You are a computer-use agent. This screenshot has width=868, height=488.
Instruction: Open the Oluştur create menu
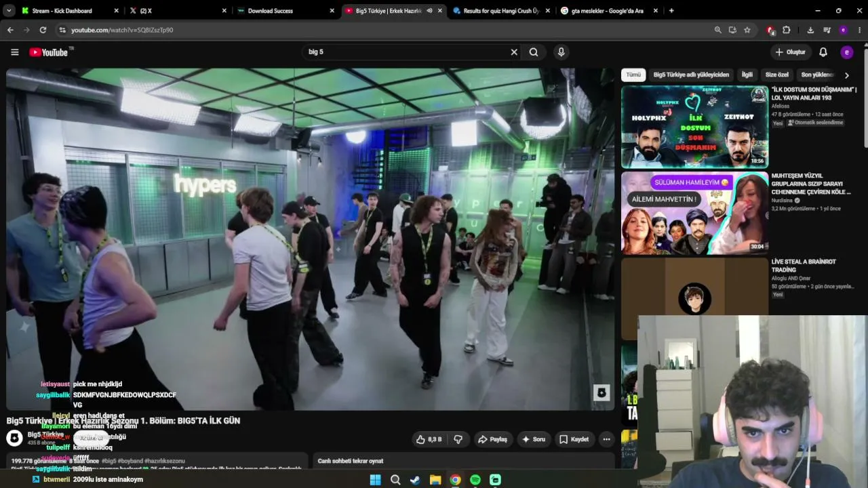coord(791,52)
